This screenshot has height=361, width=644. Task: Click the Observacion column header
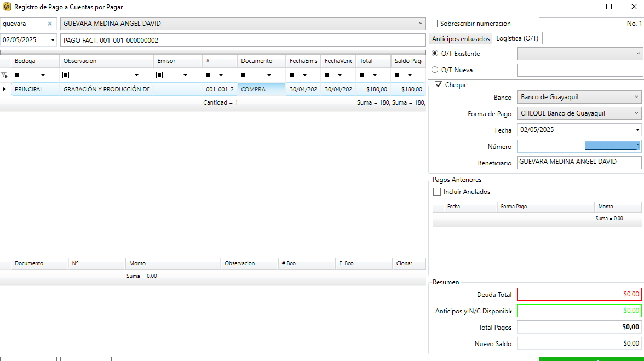point(80,61)
